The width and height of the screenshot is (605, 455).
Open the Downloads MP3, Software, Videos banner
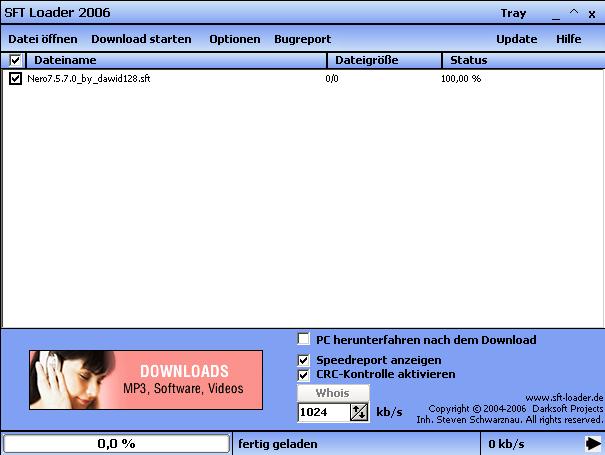(146, 380)
